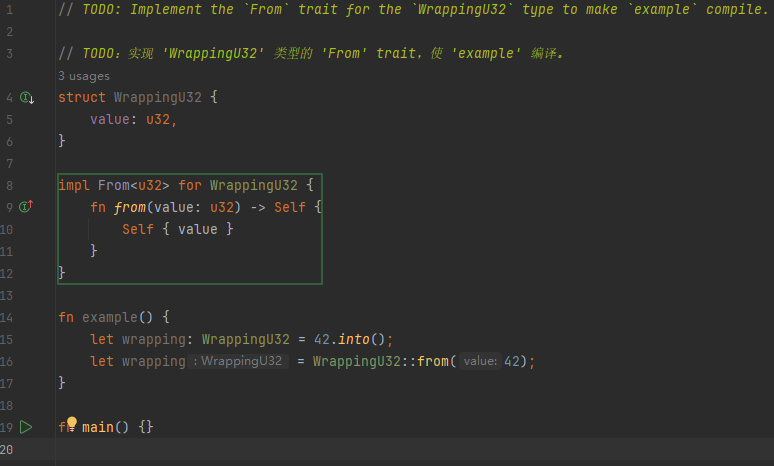Click the "value:" parameter inlay hint
774x466 pixels.
pyautogui.click(x=480, y=361)
